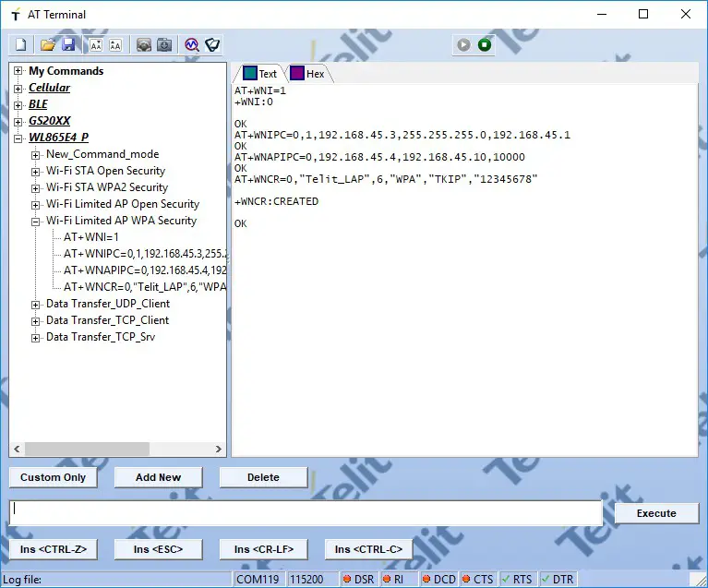Viewport: 708px width, 588px height.
Task: Click the grey play button
Action: [463, 44]
